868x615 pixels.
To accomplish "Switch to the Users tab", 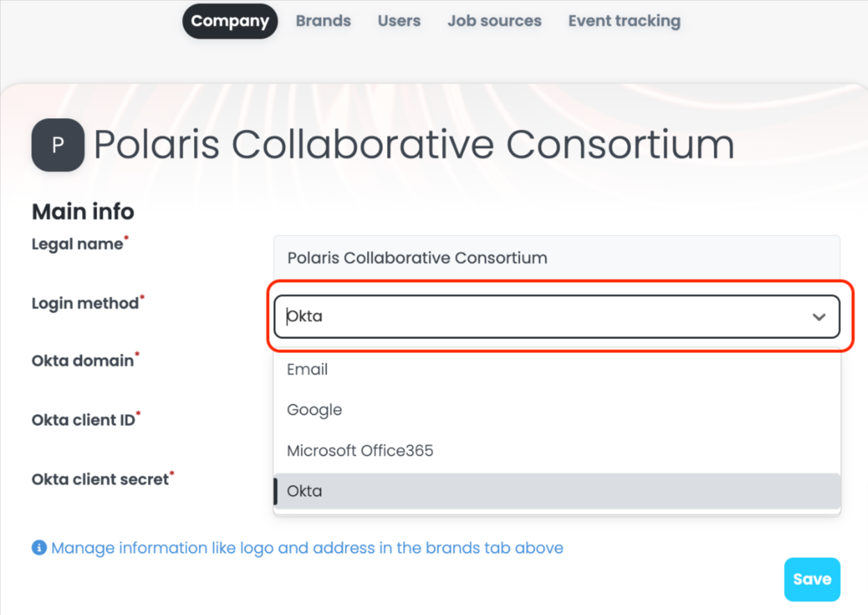I will point(398,21).
